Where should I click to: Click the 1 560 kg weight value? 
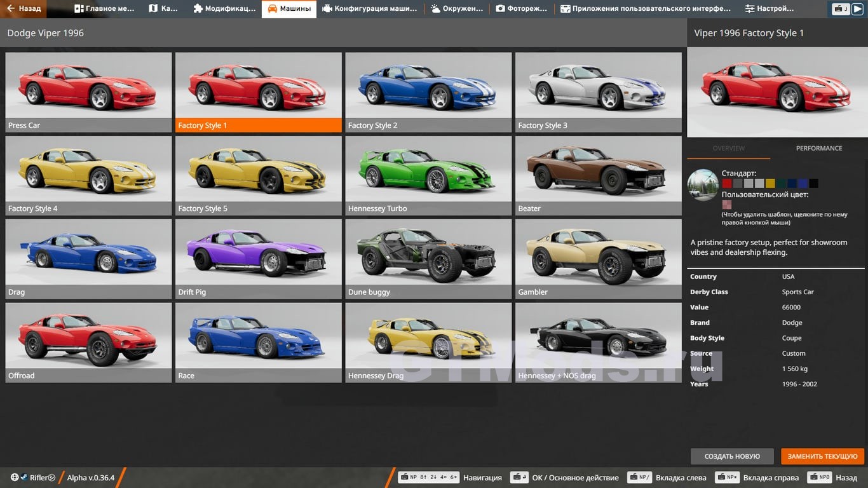click(x=795, y=369)
